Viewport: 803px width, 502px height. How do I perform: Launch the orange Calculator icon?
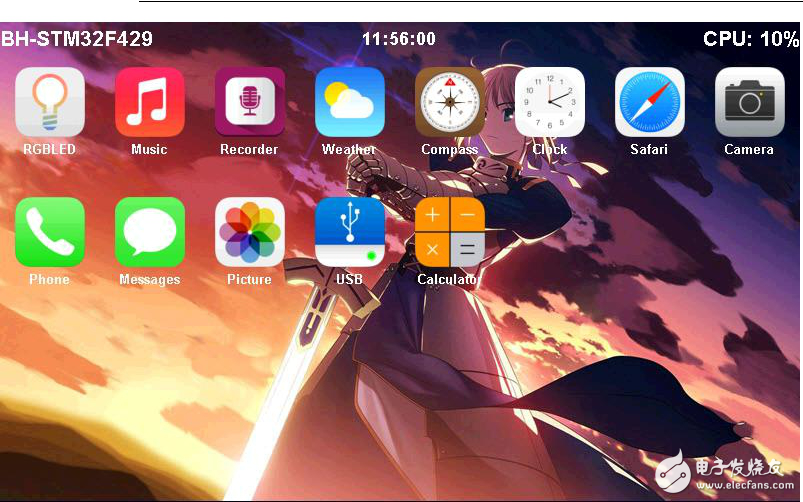click(449, 232)
